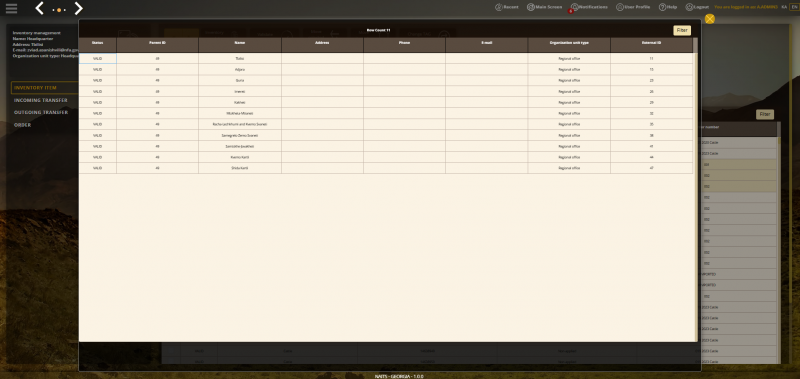This screenshot has height=379, width=800.
Task: Go back with the left arrow
Action: 40,8
